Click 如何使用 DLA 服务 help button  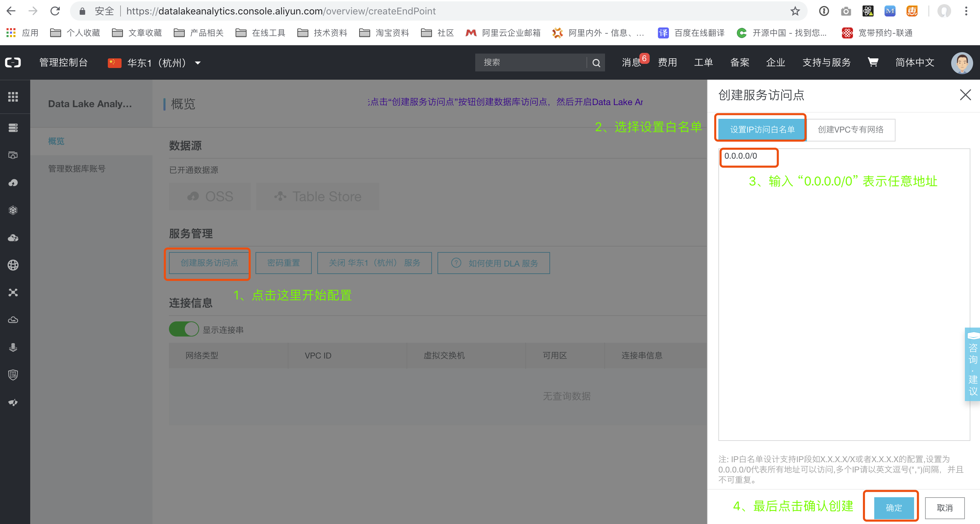tap(493, 263)
